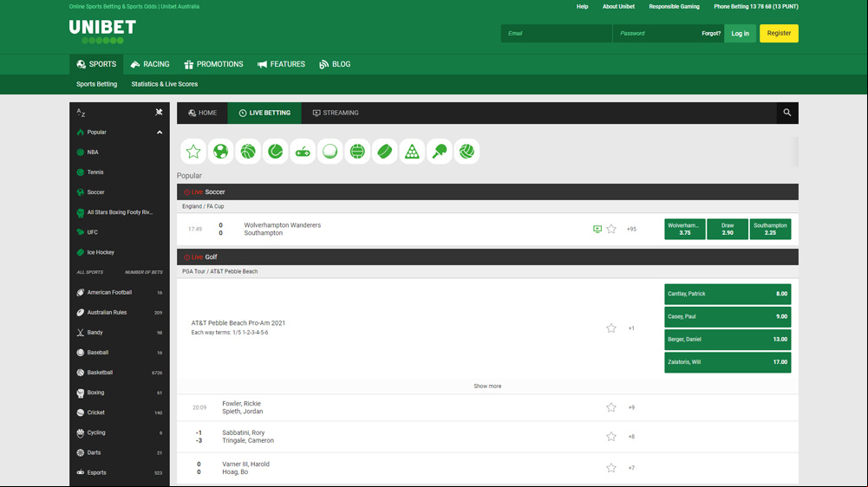Switch to the Streaming tab
This screenshot has height=487, width=868.
coord(336,113)
